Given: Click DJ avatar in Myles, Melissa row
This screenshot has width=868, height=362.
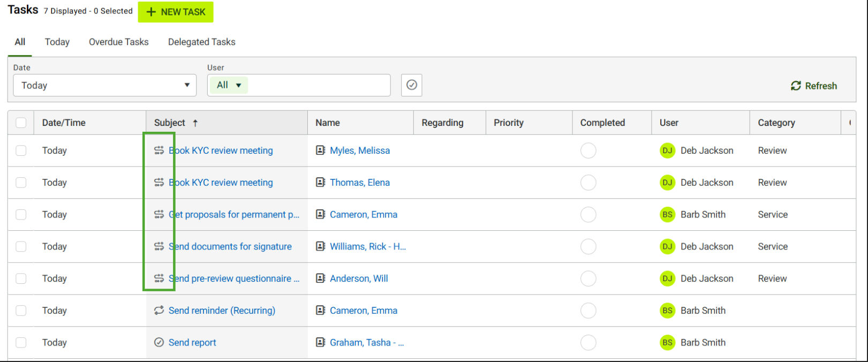Looking at the screenshot, I should point(667,150).
